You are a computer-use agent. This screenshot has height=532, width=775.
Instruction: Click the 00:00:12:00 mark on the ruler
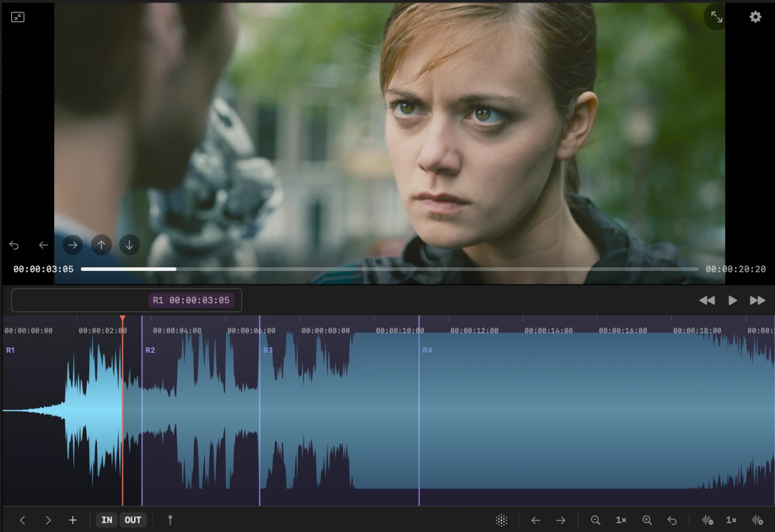(474, 330)
